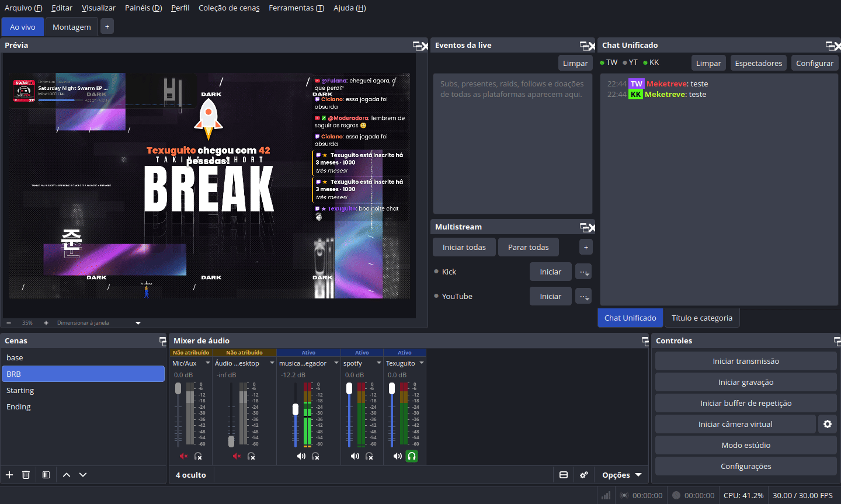This screenshot has width=841, height=504.
Task: Switch audio mixer layout icon
Action: 564,475
